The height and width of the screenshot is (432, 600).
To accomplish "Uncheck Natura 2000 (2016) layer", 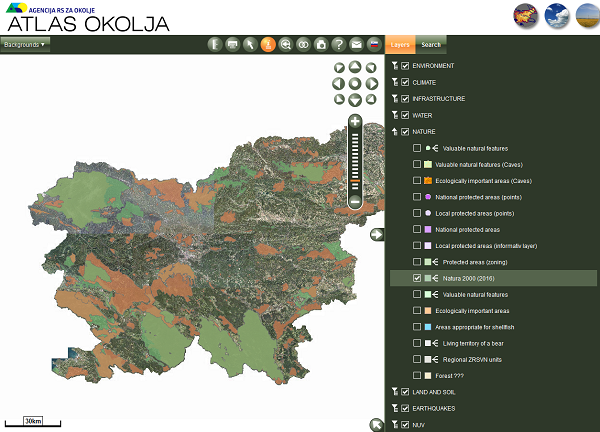I will [417, 278].
